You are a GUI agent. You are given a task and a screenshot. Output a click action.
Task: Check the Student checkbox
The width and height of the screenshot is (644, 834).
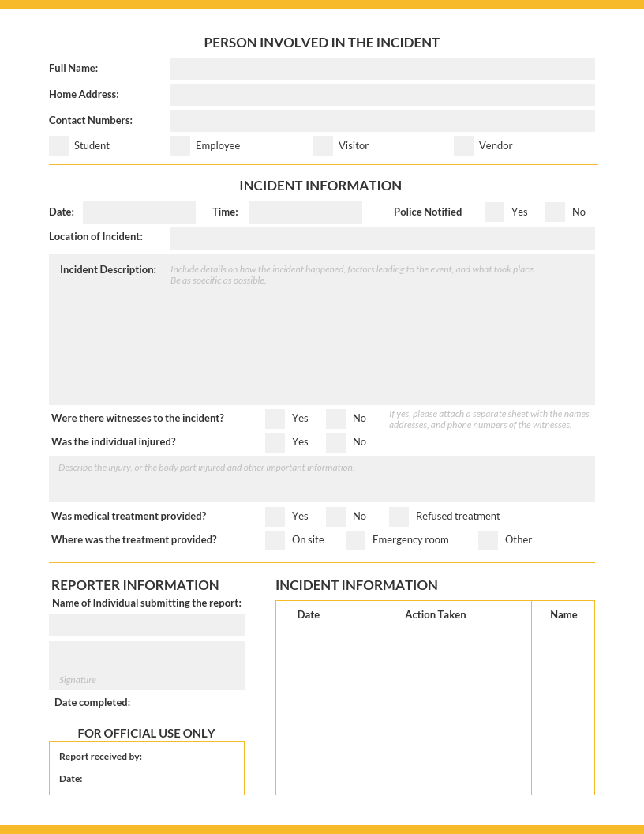(58, 145)
